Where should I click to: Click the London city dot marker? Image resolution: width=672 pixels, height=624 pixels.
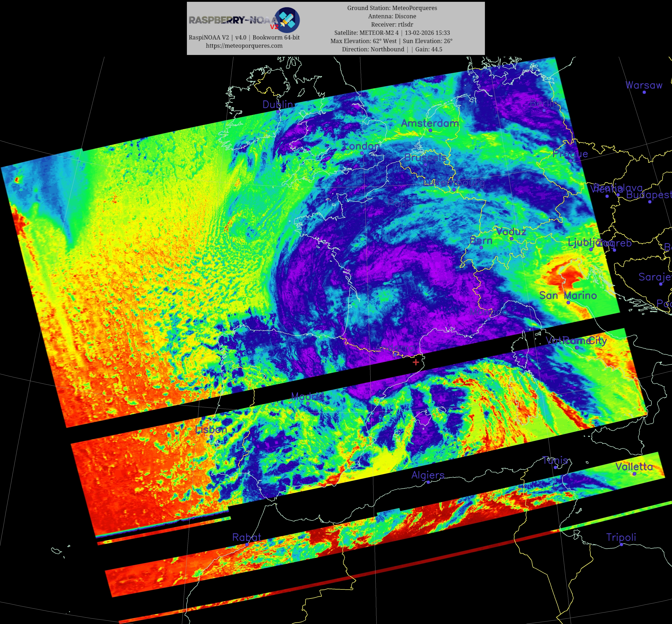[362, 153]
